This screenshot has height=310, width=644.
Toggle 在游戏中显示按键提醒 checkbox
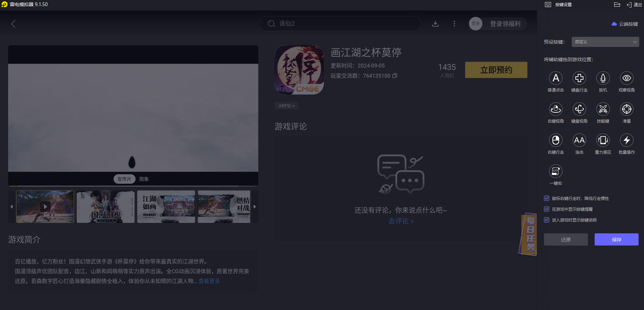547,209
